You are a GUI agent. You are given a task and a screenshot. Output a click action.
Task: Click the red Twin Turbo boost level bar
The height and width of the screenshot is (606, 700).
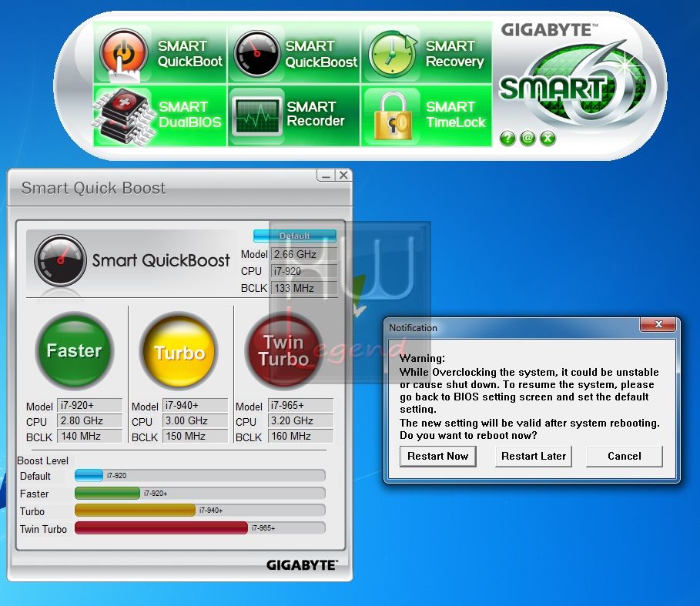(161, 527)
